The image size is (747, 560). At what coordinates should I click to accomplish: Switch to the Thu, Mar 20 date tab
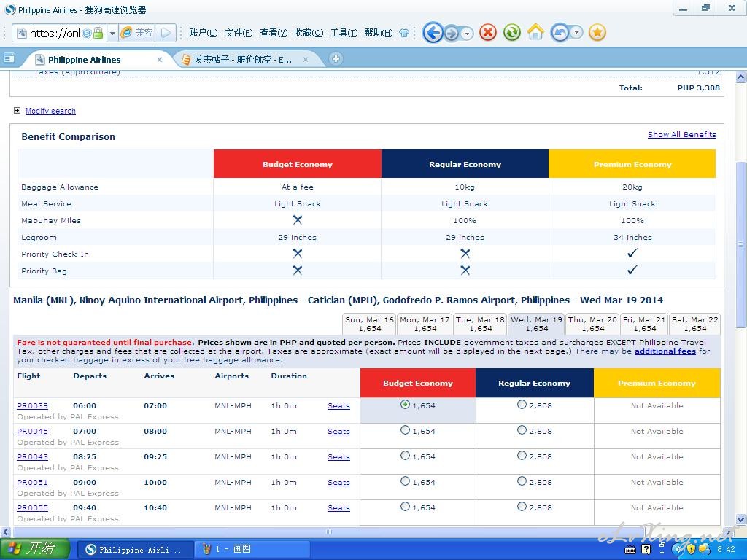point(592,324)
